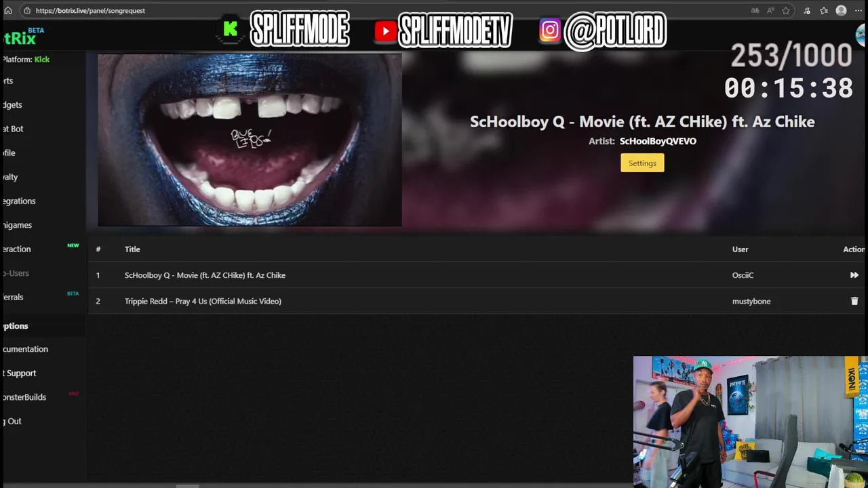Viewport: 868px width, 488px height.
Task: Open the Documentation link in sidebar
Action: (x=25, y=349)
